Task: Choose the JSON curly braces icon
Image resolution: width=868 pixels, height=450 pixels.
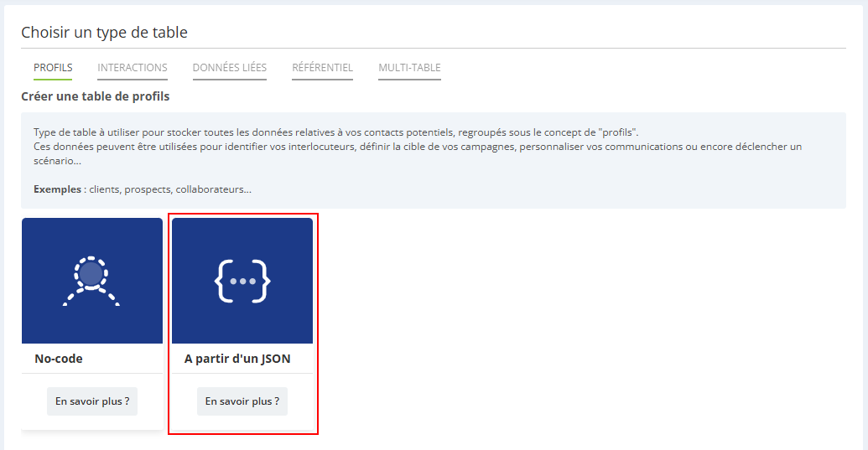Action: pos(242,280)
